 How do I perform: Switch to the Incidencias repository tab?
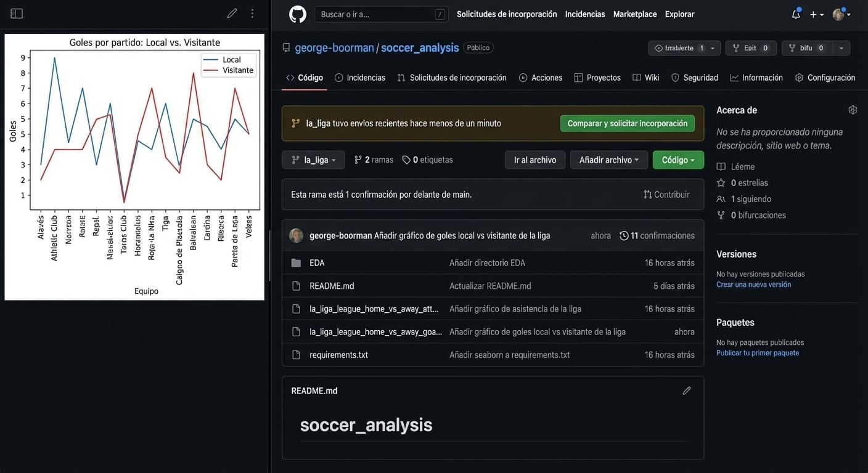pos(360,78)
